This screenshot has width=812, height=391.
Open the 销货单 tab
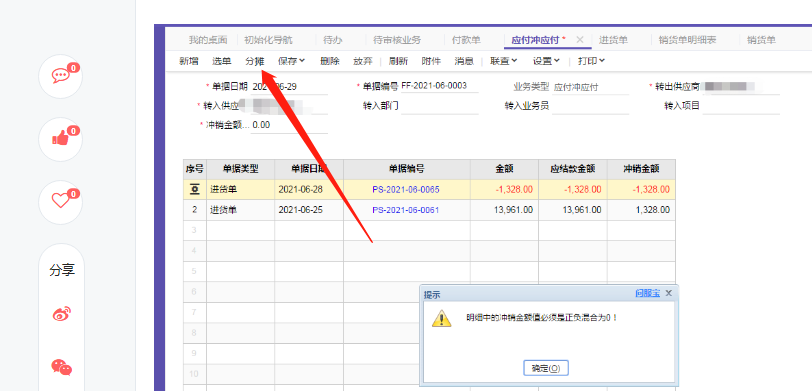click(x=761, y=40)
